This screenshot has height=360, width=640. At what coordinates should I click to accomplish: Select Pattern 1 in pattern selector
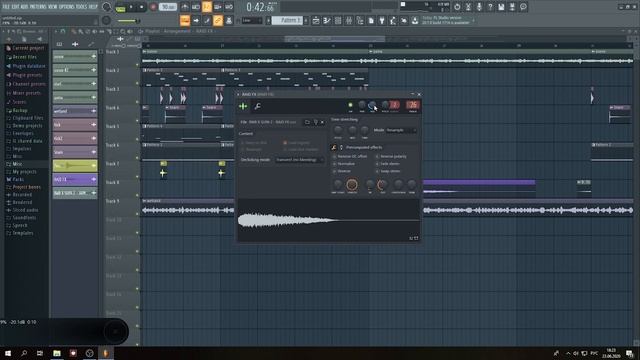(287, 20)
